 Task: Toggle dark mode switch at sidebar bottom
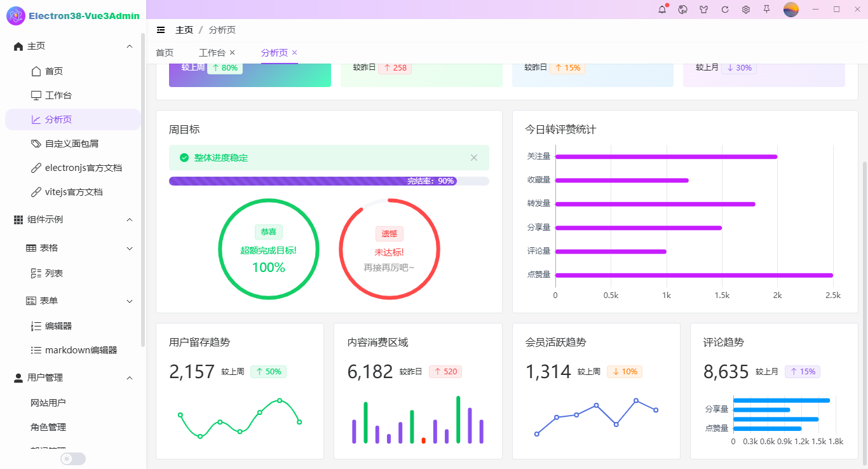point(72,458)
